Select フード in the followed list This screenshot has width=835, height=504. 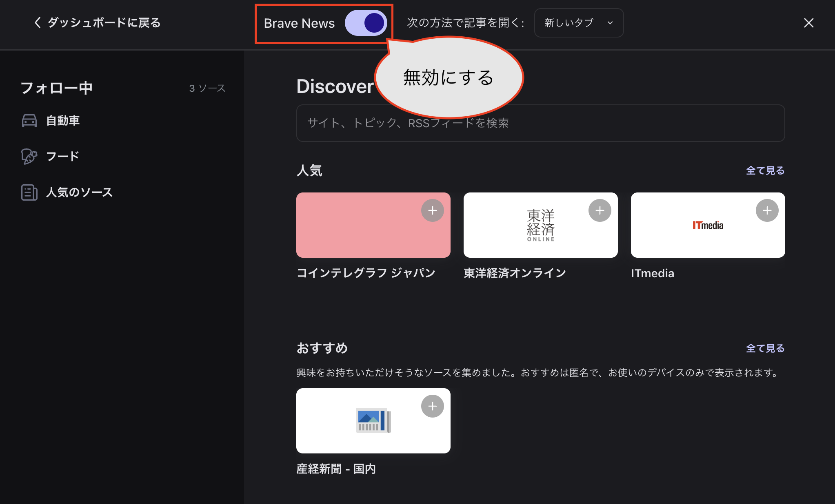[x=62, y=156]
